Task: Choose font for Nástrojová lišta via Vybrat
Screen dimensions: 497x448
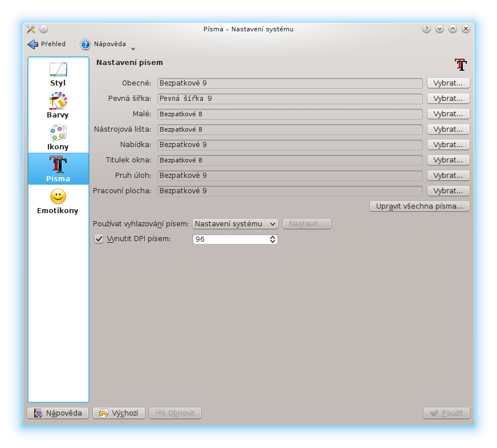Action: click(x=448, y=129)
